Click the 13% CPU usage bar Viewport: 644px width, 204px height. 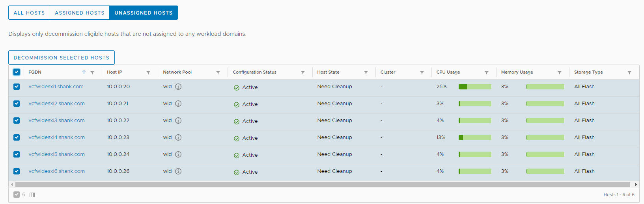click(475, 137)
